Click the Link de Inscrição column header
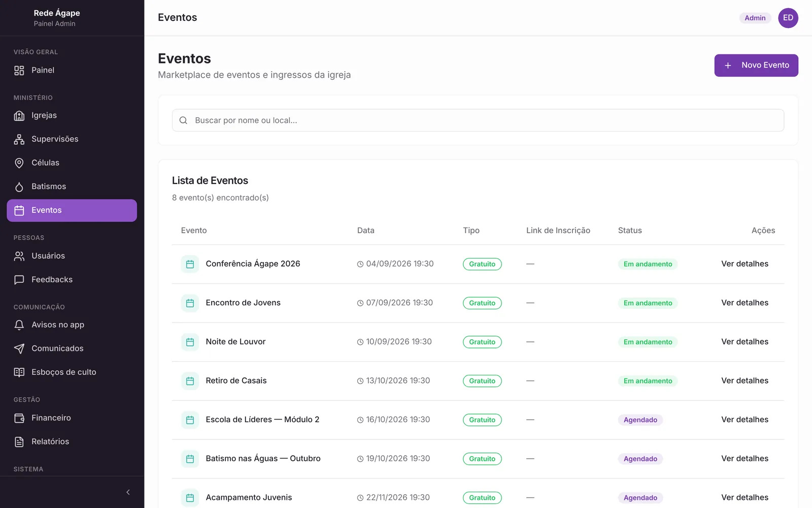Viewport: 812px width, 508px height. pos(558,231)
